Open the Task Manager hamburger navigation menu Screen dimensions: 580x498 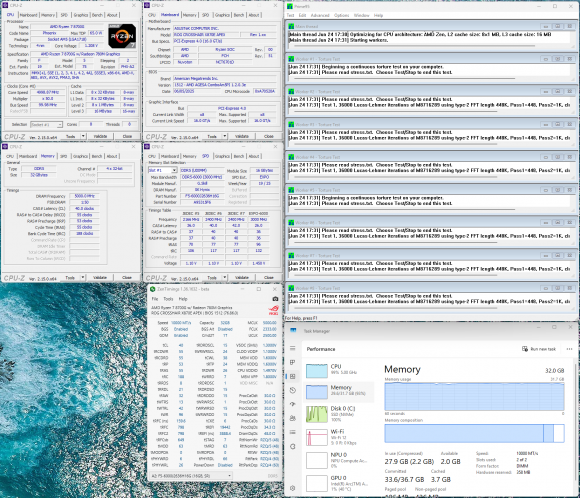(293, 348)
